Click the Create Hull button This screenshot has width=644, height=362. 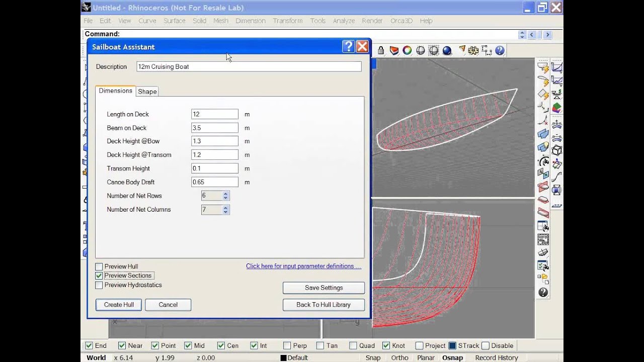pos(119,305)
